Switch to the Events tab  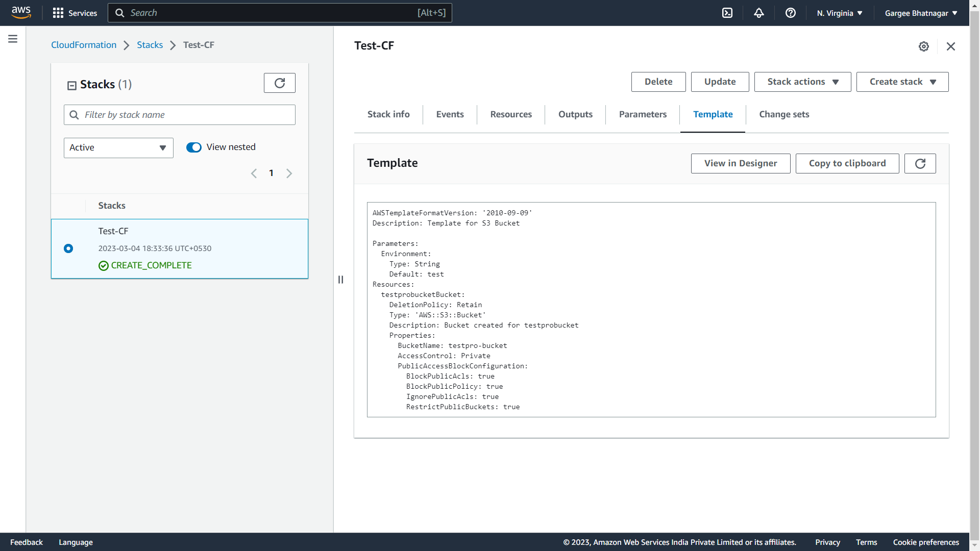(x=450, y=115)
